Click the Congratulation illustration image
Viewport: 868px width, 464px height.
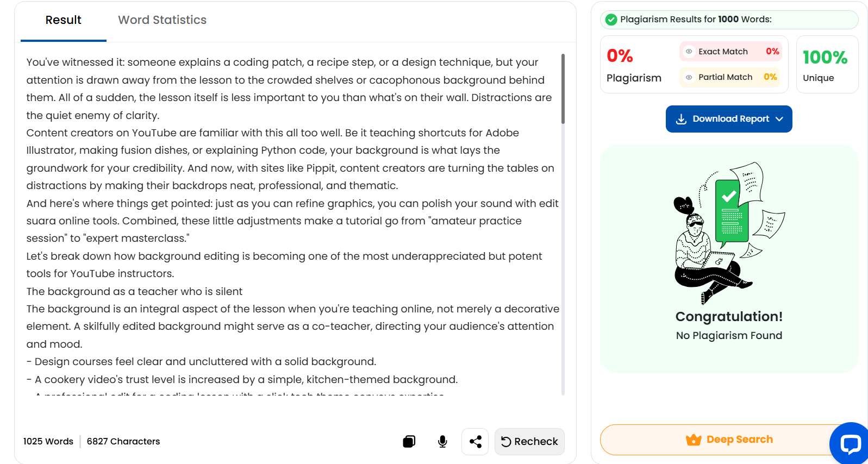pyautogui.click(x=729, y=233)
